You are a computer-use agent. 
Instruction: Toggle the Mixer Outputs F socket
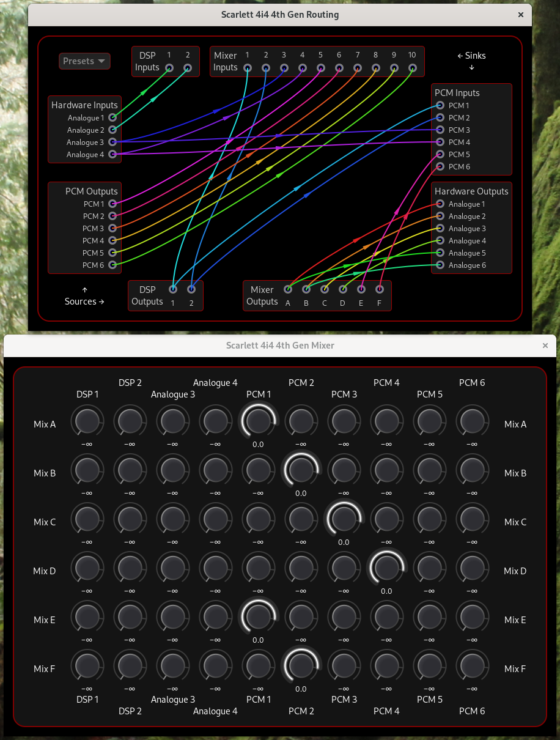click(x=379, y=289)
